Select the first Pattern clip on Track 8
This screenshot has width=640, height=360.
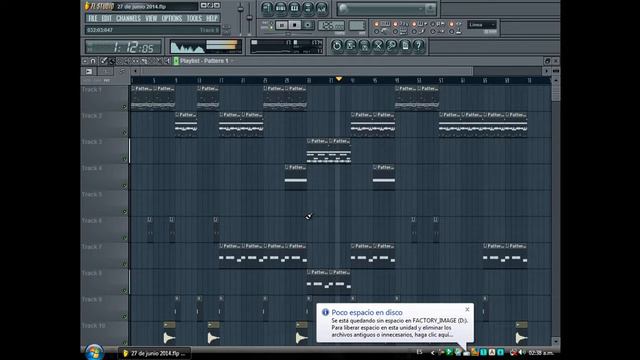coord(318,282)
